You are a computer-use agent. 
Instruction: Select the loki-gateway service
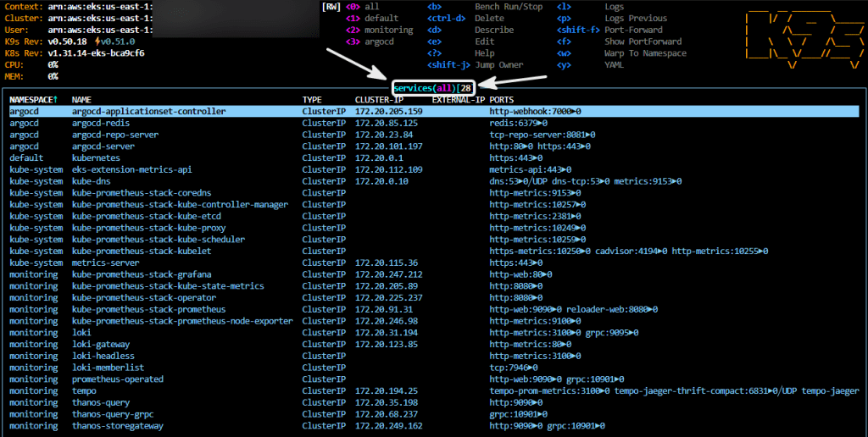(x=101, y=344)
